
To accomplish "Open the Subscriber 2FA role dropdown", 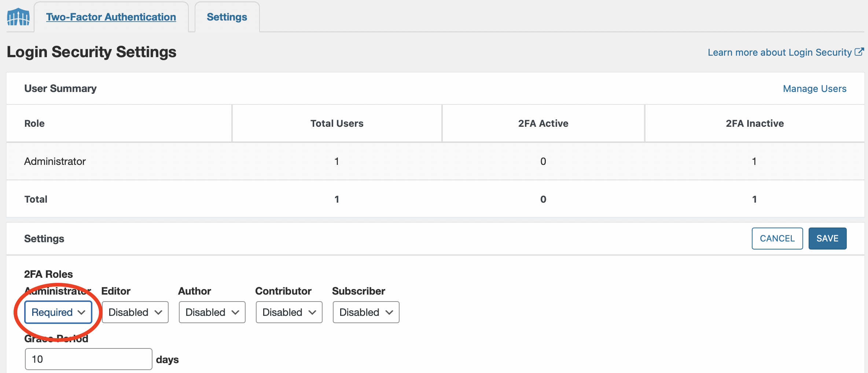I will point(366,312).
